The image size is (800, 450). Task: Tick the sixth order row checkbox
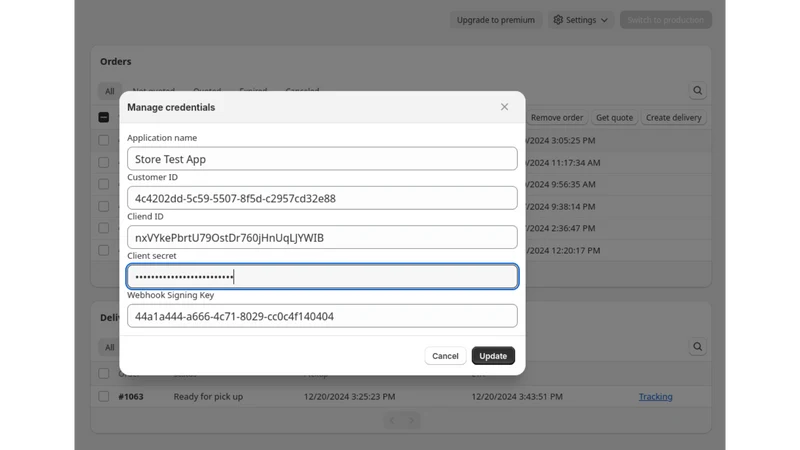tap(104, 250)
